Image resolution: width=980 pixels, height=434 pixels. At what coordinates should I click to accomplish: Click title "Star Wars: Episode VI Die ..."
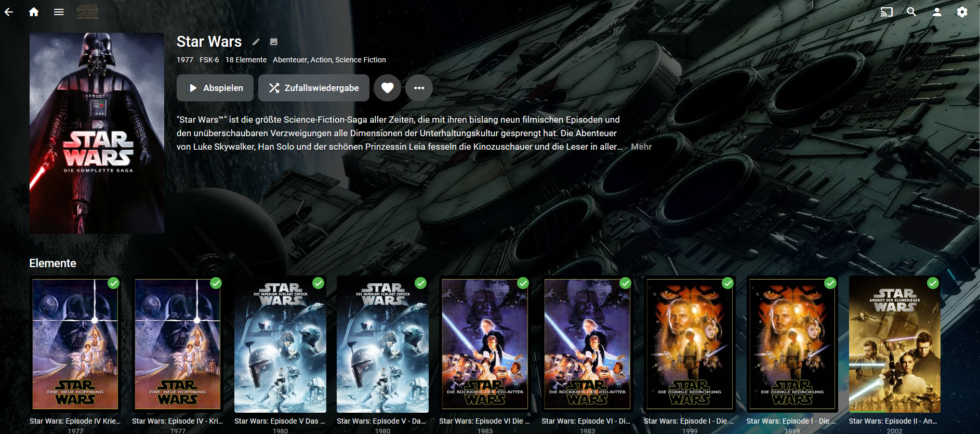point(485,421)
